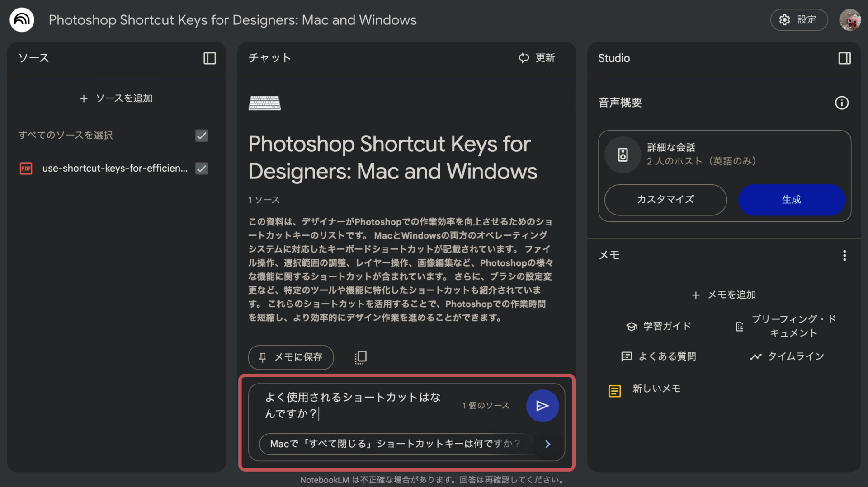Toggle the すべてのソースを選択 checkbox
This screenshot has height=487, width=868.
click(201, 136)
